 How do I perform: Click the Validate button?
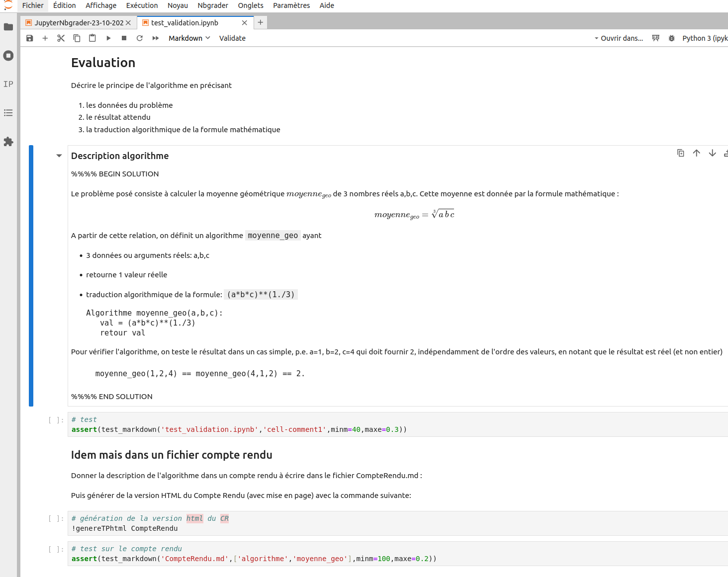232,38
